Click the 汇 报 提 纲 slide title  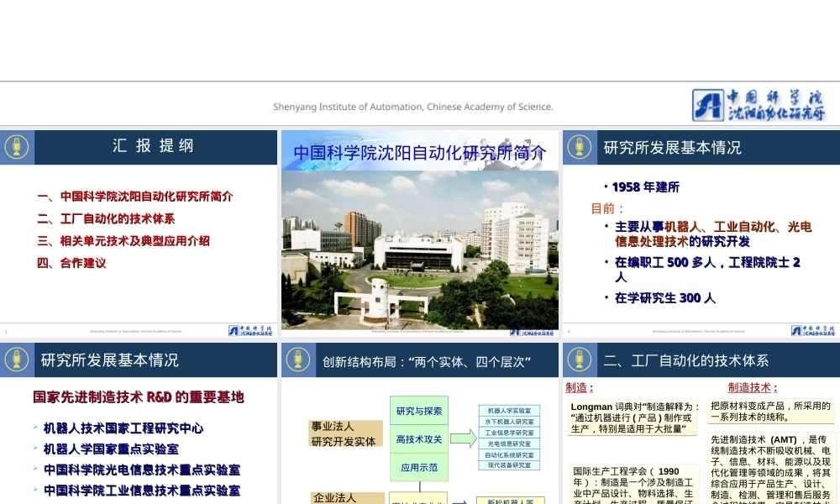coord(153,145)
